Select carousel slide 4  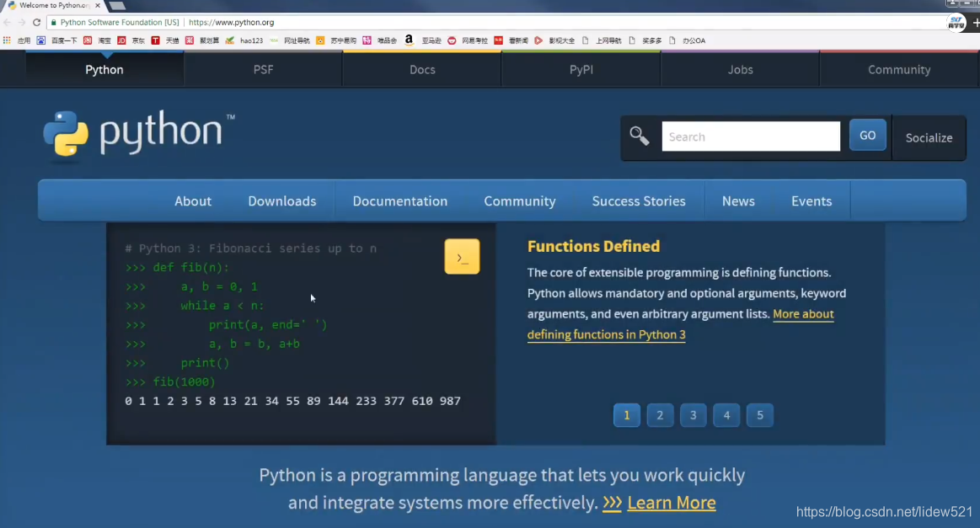point(726,415)
